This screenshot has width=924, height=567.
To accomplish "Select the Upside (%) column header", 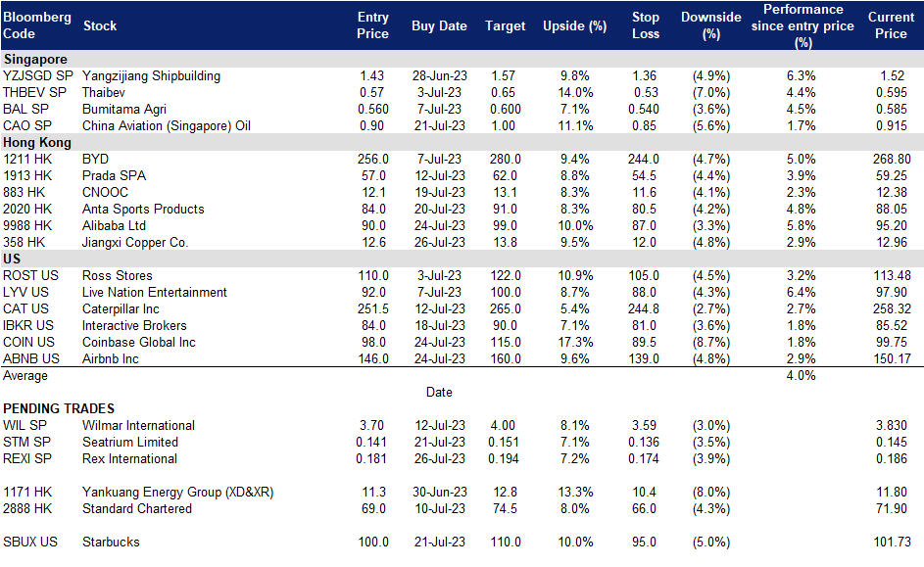I will click(574, 25).
